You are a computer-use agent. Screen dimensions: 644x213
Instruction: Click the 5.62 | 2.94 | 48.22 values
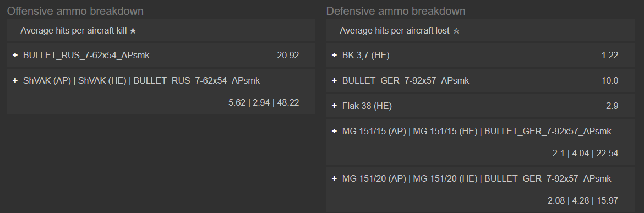(x=264, y=102)
